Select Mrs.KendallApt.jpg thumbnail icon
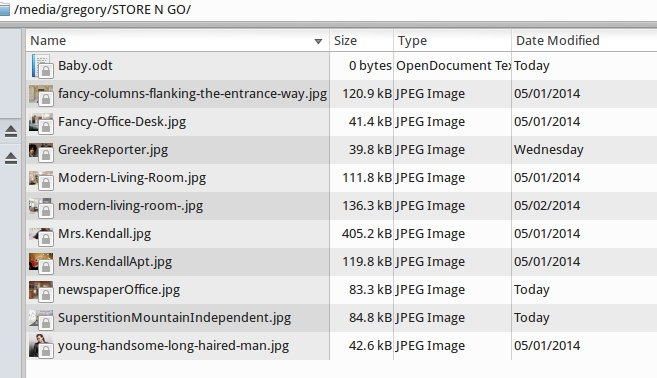The image size is (657, 378). [41, 263]
